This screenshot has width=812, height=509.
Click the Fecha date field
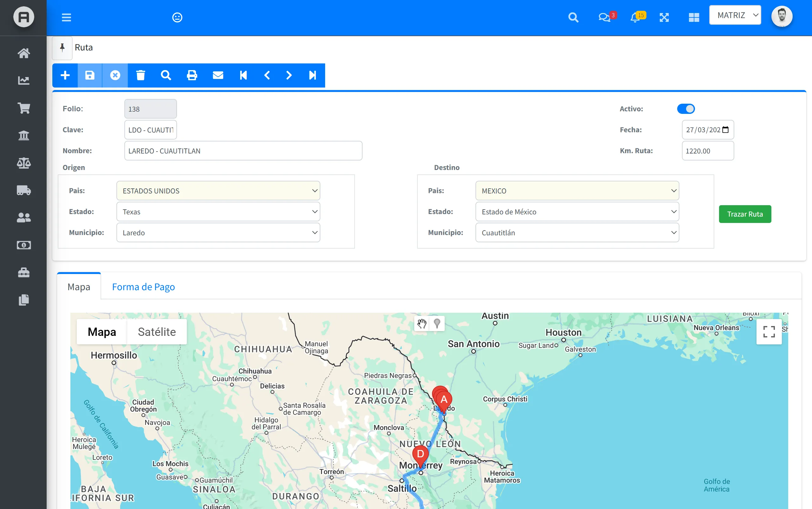point(708,130)
